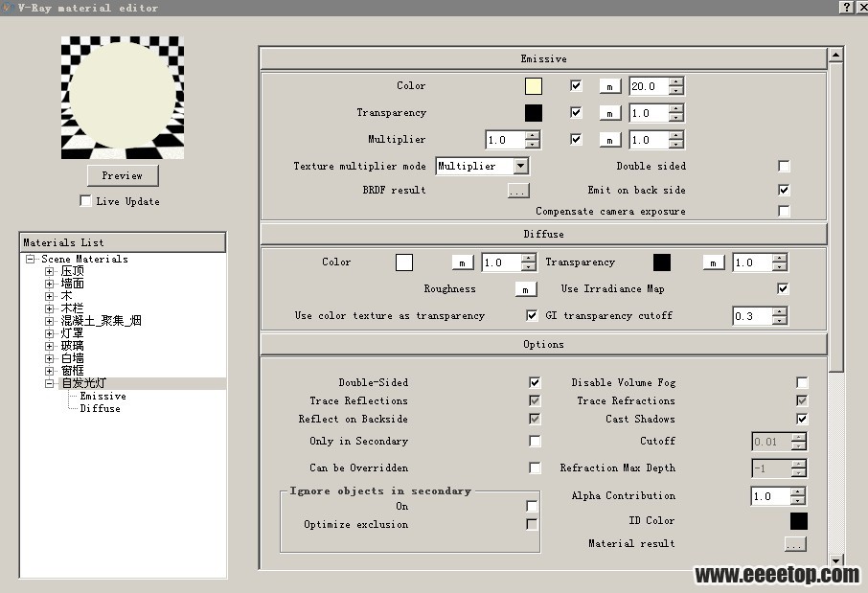Open the Material result browse button
This screenshot has height=593, width=868.
click(x=795, y=544)
